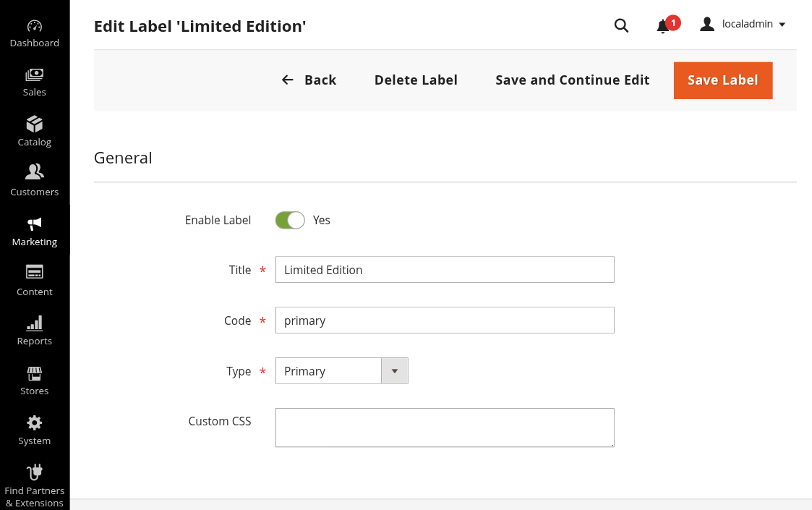Toggle the Enable Label switch
Viewport: 812px width, 510px height.
(x=290, y=220)
